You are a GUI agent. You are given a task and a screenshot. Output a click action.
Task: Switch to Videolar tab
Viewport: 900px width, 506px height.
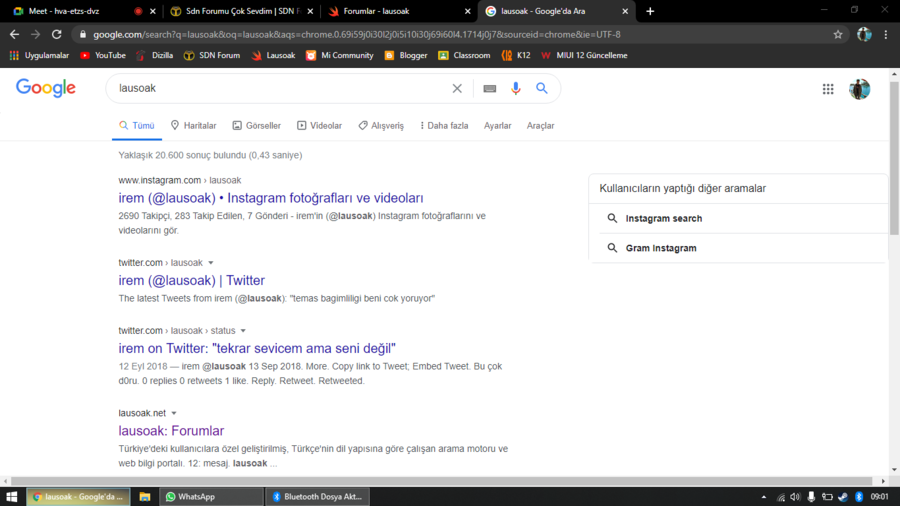(x=319, y=126)
